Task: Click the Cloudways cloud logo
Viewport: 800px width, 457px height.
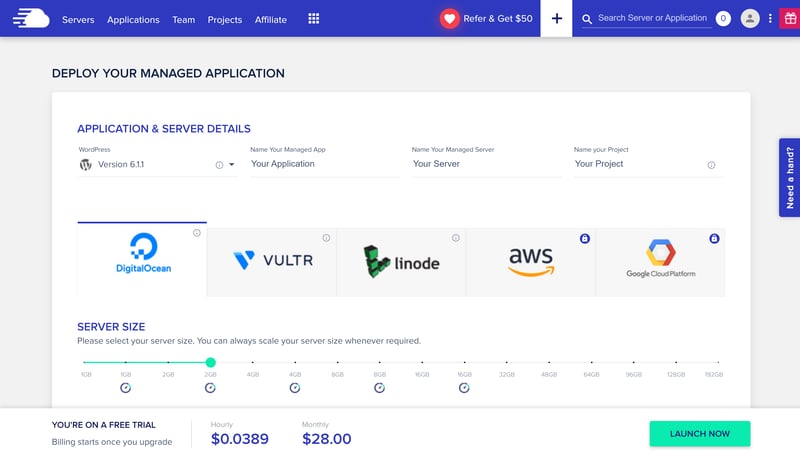Action: click(x=30, y=18)
